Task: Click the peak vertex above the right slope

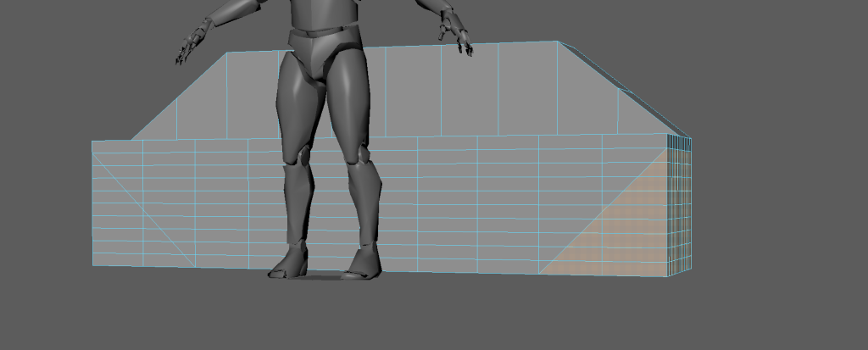Action: pyautogui.click(x=557, y=42)
